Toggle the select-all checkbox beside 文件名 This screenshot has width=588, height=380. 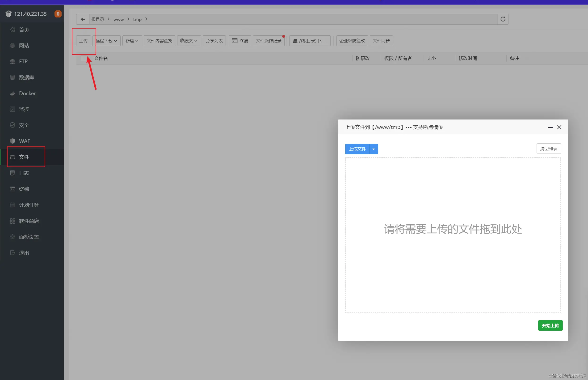(x=83, y=59)
